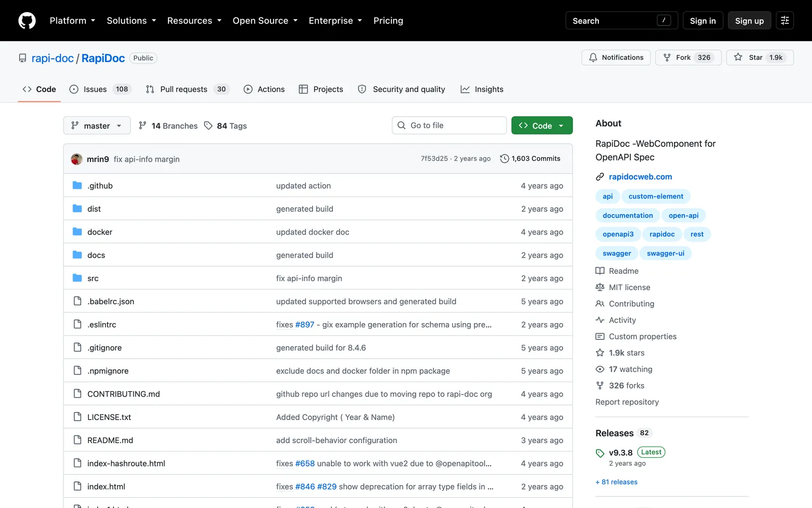
Task: Click the GitHub logo home icon
Action: click(x=27, y=21)
